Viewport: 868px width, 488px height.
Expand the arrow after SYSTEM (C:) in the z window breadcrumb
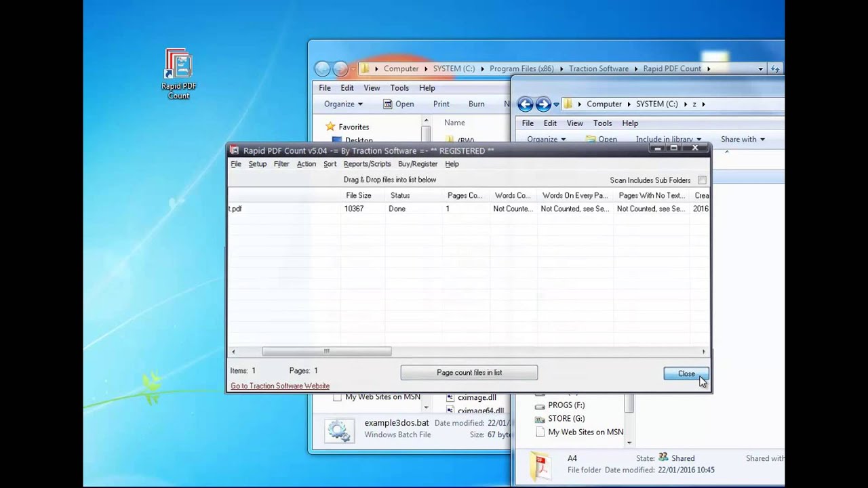[x=685, y=104]
